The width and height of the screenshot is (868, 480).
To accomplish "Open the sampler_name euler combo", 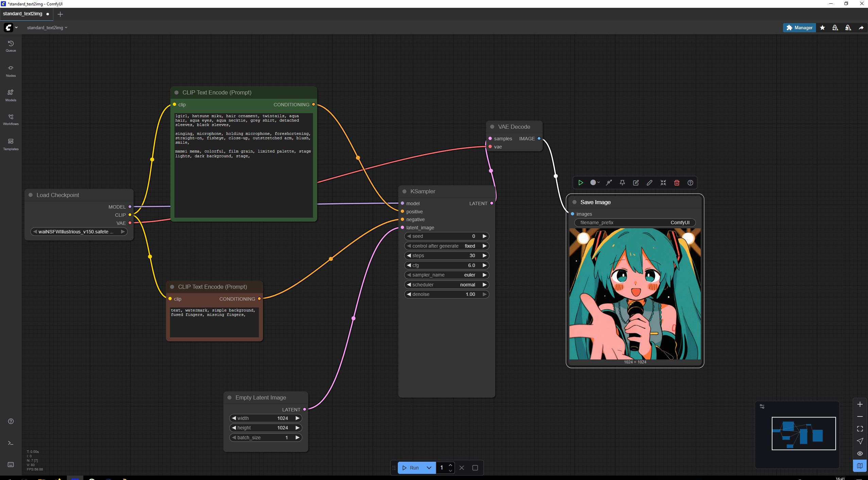I will (446, 275).
